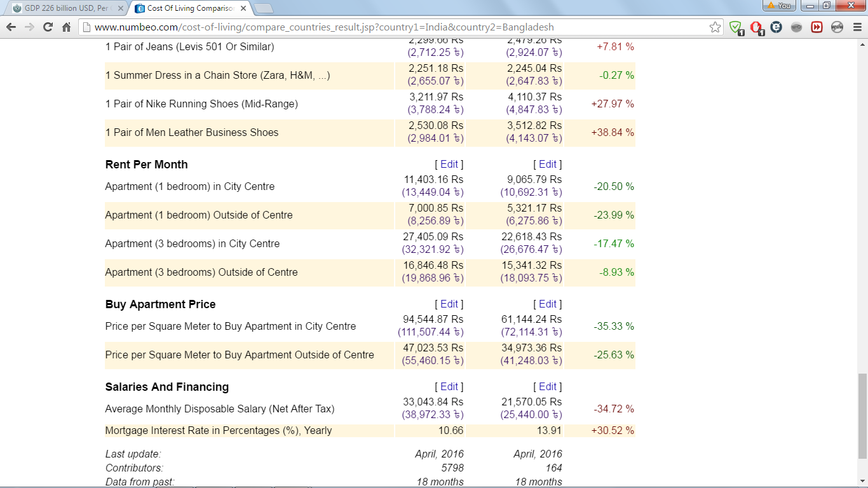Open the red stop-hand AdBlock extension
Screen dimensions: 868x488
pyautogui.click(x=756, y=27)
